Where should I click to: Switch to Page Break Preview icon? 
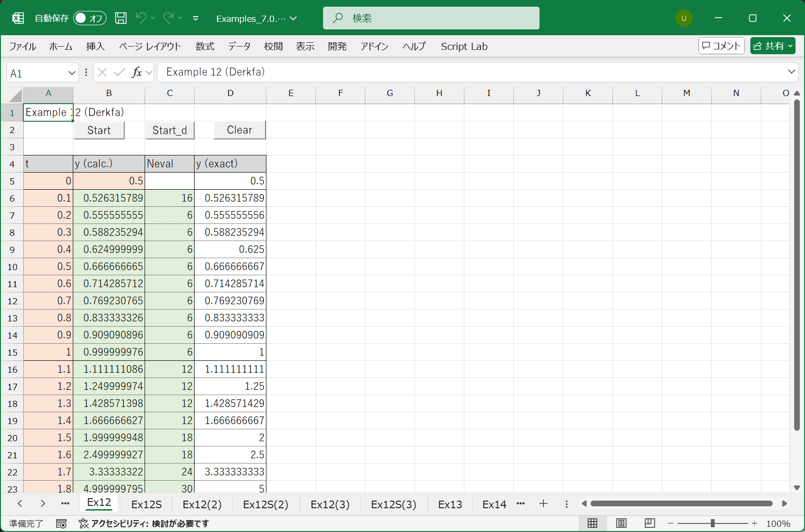(649, 523)
